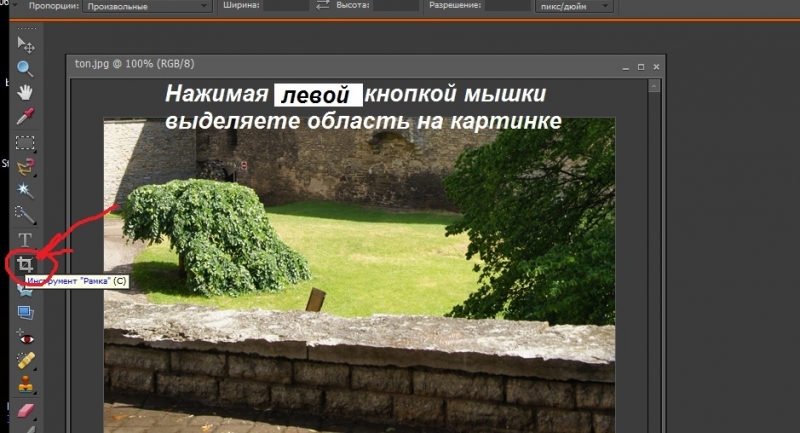Select the Rectangular Marquee tool
The width and height of the screenshot is (800, 433).
pos(26,143)
